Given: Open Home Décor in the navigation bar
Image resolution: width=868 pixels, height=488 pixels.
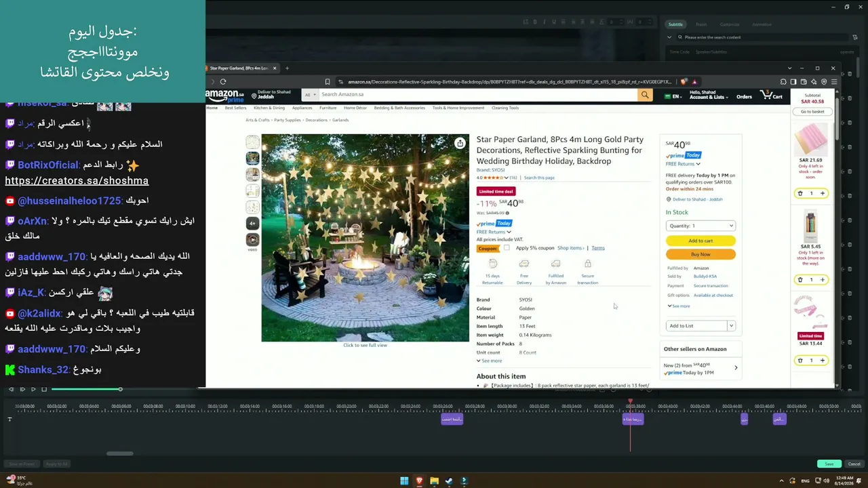Looking at the screenshot, I should (355, 108).
